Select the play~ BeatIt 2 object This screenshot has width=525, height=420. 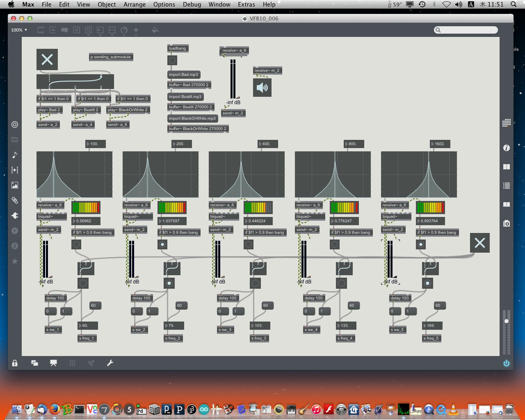pos(86,110)
